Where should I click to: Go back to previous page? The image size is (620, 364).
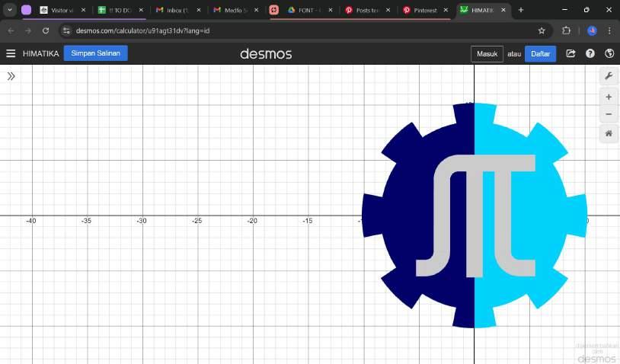pos(11,30)
